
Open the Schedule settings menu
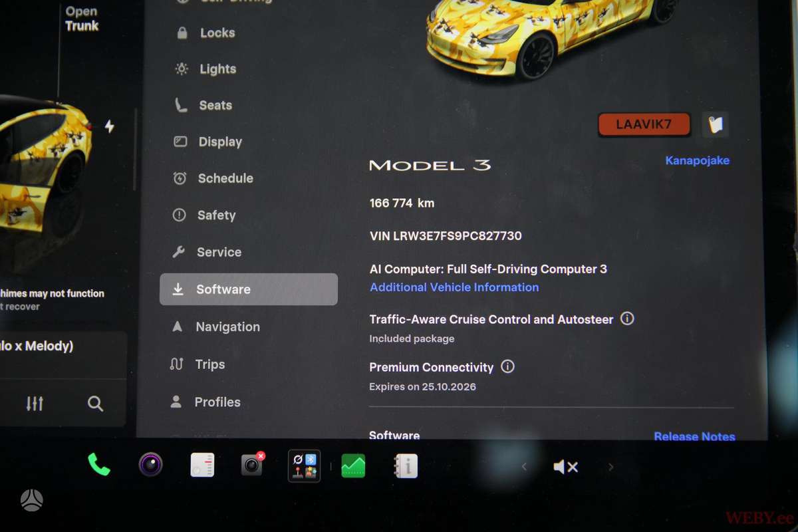click(225, 178)
